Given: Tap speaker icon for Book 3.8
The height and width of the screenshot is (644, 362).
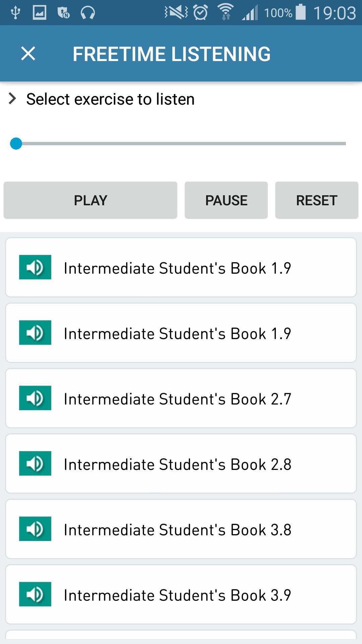Looking at the screenshot, I should click(35, 529).
